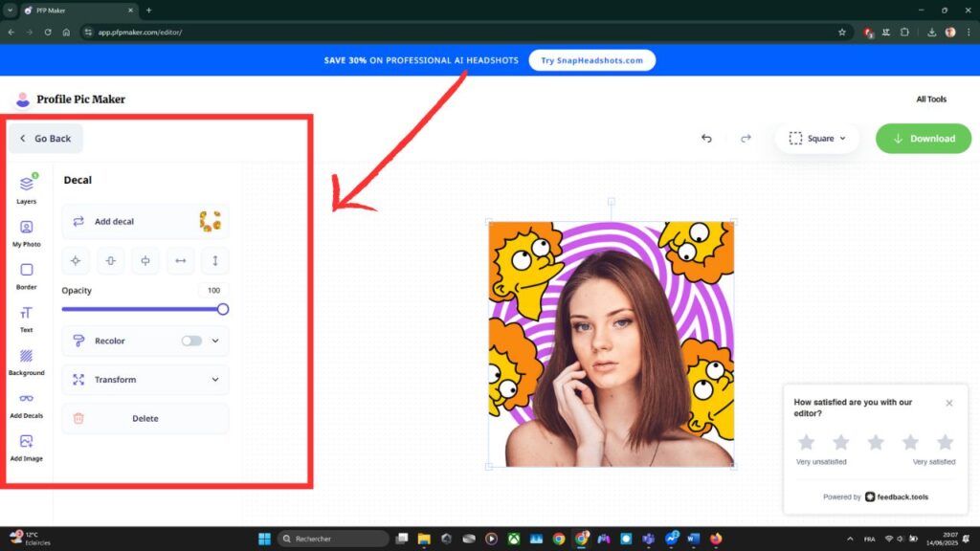Open File Explorer from the taskbar
980x551 pixels.
[424, 539]
